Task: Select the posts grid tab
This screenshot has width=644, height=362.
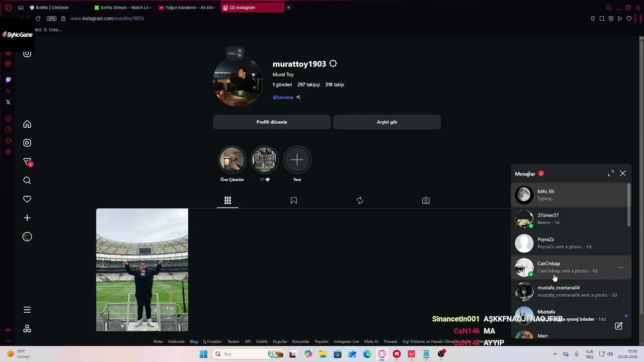Action: pos(227,201)
